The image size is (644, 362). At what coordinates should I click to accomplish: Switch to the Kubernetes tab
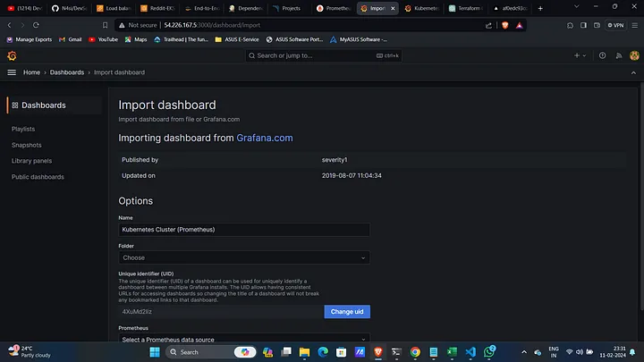coord(422,8)
